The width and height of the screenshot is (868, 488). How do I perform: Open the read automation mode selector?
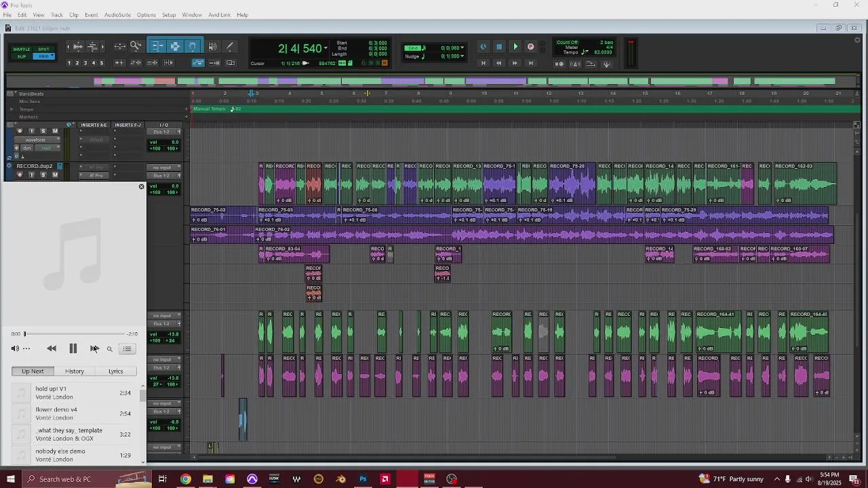coord(47,148)
